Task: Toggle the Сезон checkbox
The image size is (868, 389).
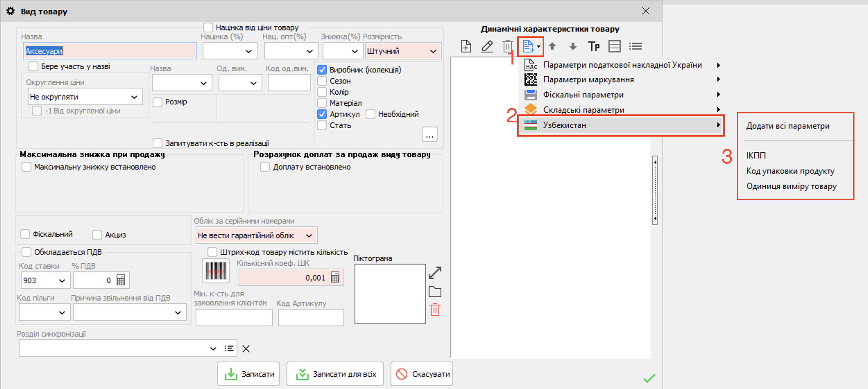Action: 322,81
